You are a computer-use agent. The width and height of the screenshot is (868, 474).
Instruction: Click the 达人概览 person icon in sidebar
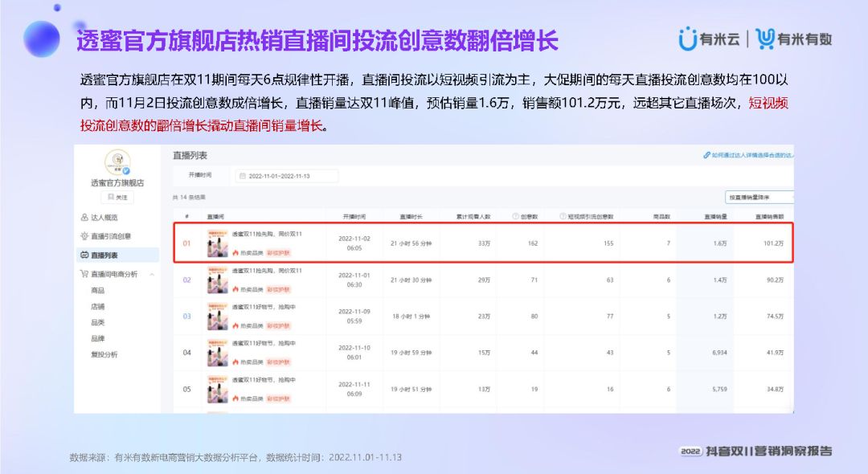tap(84, 218)
